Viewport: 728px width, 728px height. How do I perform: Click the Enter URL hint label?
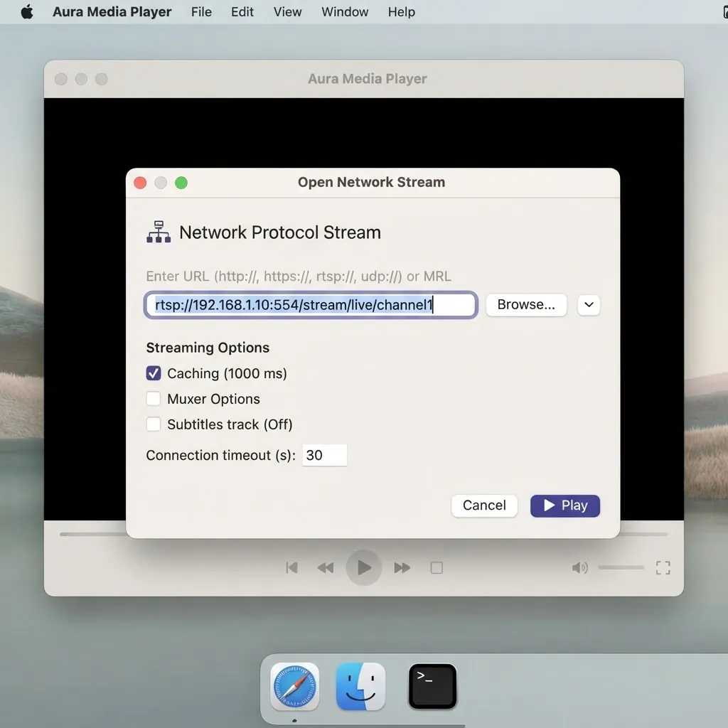pos(299,277)
